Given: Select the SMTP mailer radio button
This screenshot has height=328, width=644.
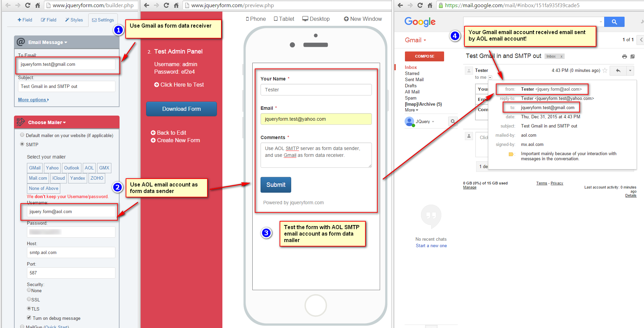Looking at the screenshot, I should 22,144.
